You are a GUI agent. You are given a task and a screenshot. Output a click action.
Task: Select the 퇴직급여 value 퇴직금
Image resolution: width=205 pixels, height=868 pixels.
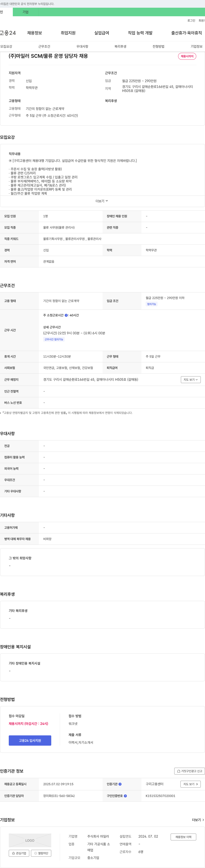150,368
